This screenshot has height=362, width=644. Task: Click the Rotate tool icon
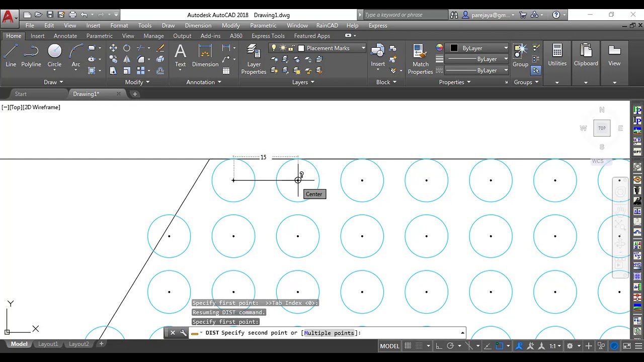127,48
